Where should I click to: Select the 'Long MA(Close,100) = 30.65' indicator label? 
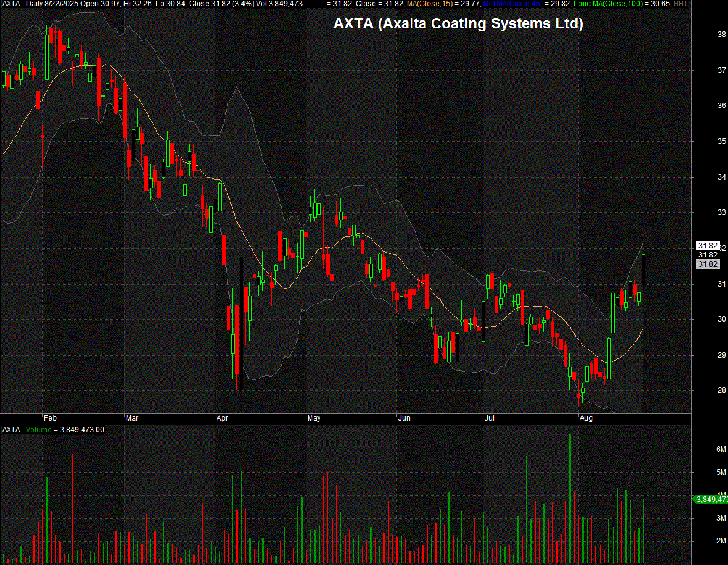click(622, 4)
